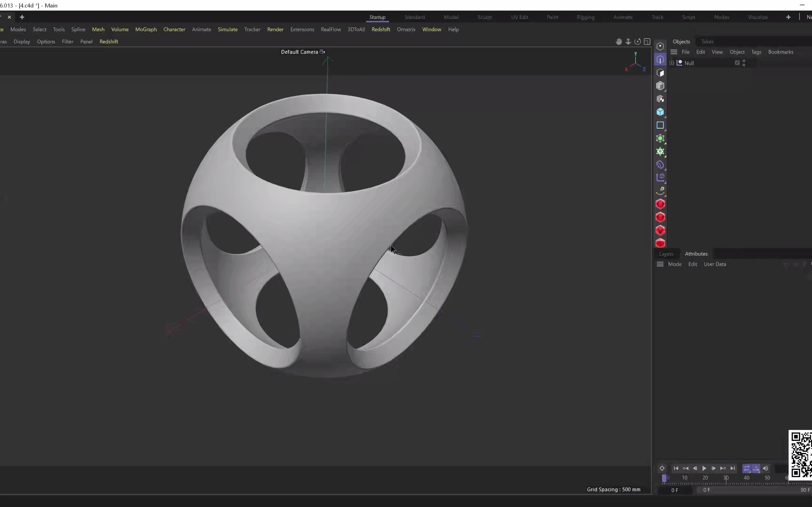Open the Objects panel hamburger menu
Image resolution: width=812 pixels, height=507 pixels.
click(x=674, y=52)
